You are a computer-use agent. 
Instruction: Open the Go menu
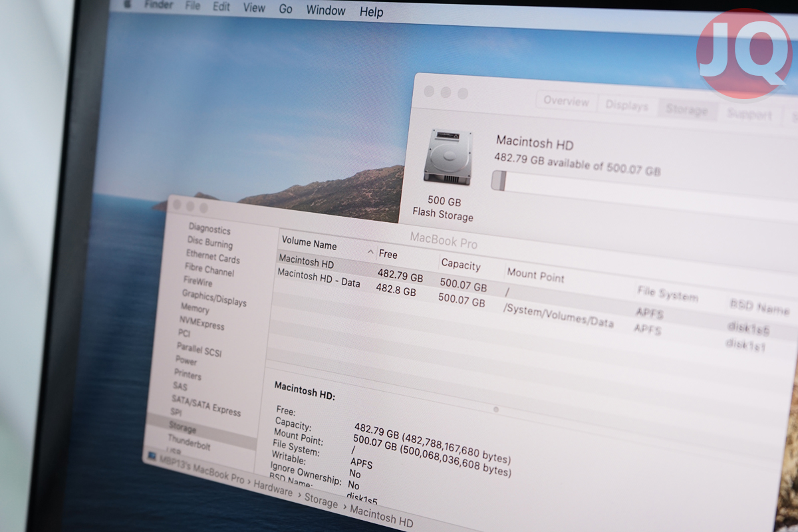(x=286, y=9)
